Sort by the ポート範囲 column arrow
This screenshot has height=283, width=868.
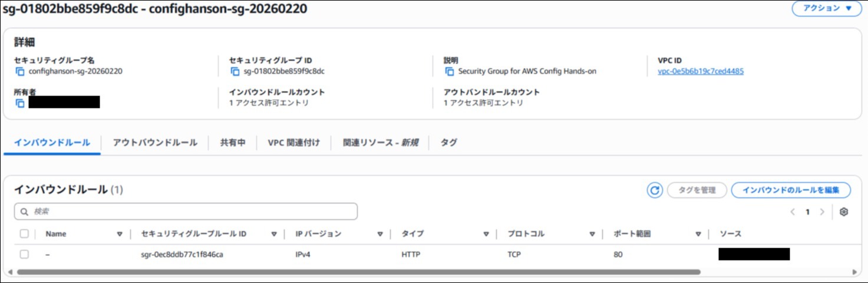point(698,234)
